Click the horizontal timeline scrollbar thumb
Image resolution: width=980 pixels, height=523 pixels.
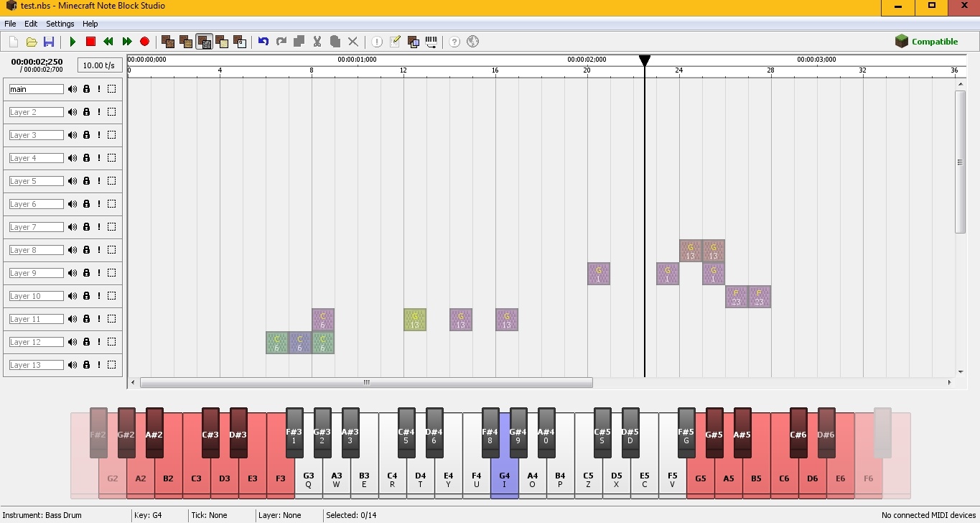[366, 383]
